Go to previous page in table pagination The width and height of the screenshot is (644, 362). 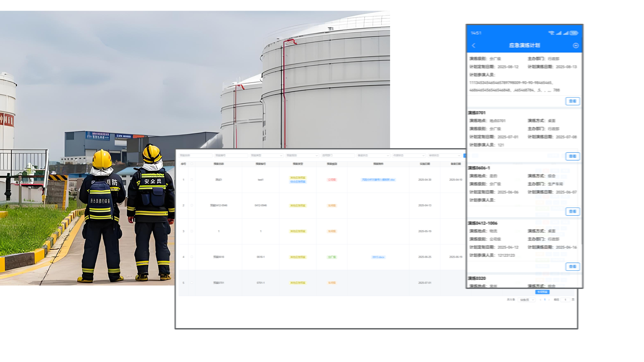point(540,300)
